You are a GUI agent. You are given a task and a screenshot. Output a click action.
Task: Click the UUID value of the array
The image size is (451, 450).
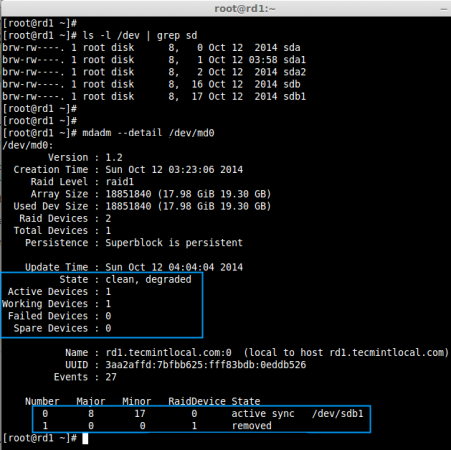(206, 365)
